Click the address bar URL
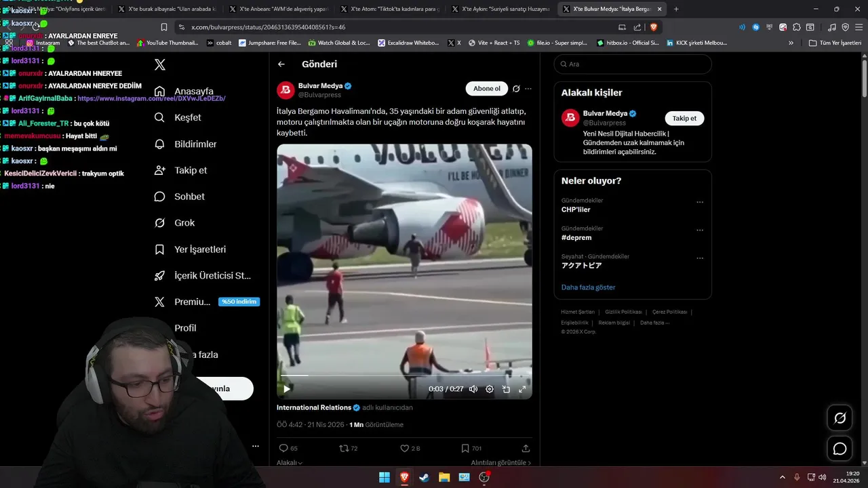 (x=268, y=27)
